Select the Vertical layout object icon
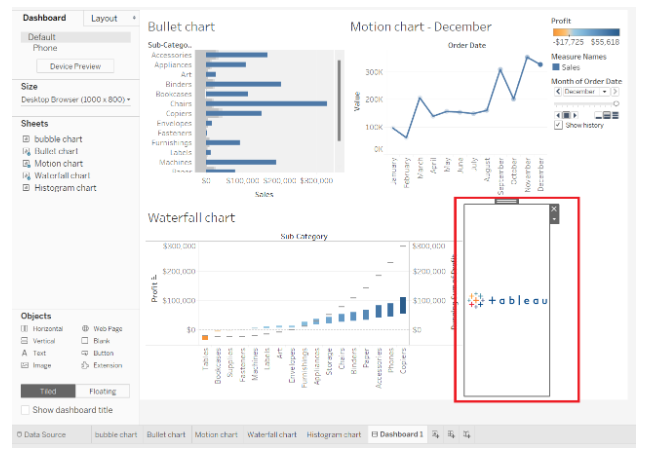The height and width of the screenshot is (454, 649). pos(25,340)
